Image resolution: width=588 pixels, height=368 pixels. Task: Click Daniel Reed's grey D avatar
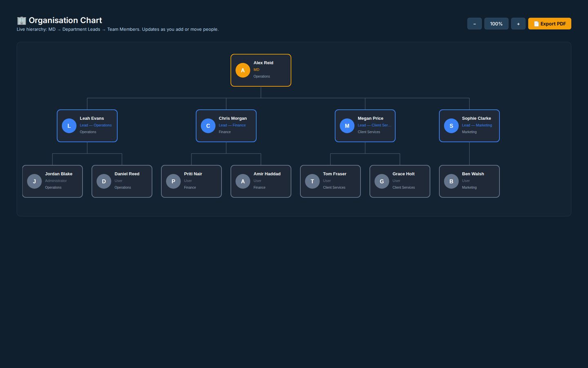(x=104, y=182)
